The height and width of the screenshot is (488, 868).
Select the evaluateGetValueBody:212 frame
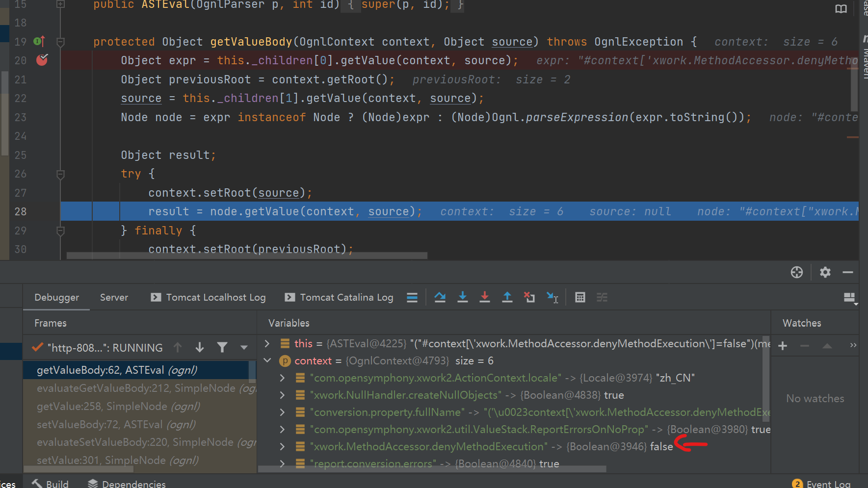tap(140, 388)
